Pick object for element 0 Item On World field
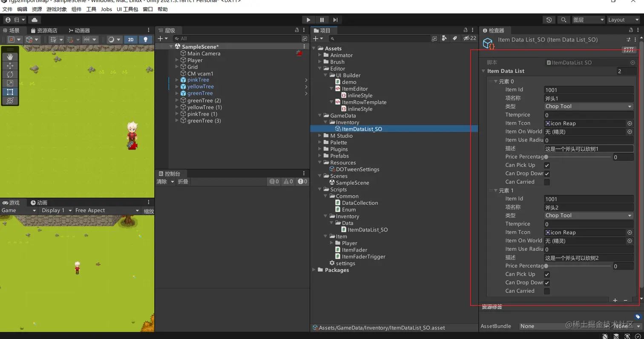The image size is (644, 339). point(630,132)
